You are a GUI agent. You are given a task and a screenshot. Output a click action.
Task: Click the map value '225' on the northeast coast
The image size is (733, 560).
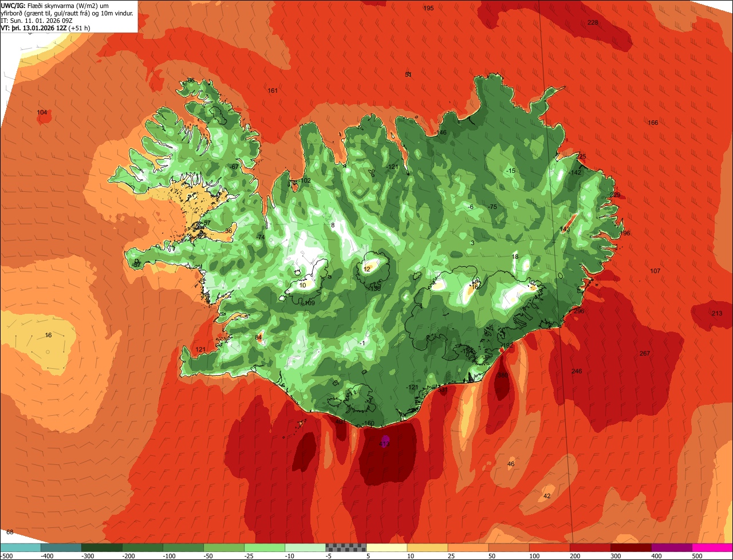click(x=581, y=156)
